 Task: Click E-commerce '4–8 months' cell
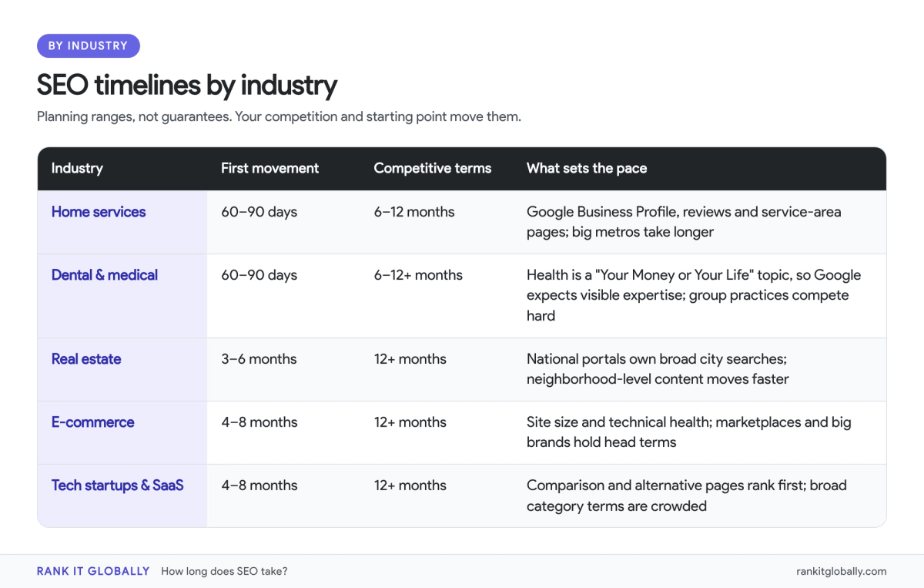pyautogui.click(x=259, y=422)
